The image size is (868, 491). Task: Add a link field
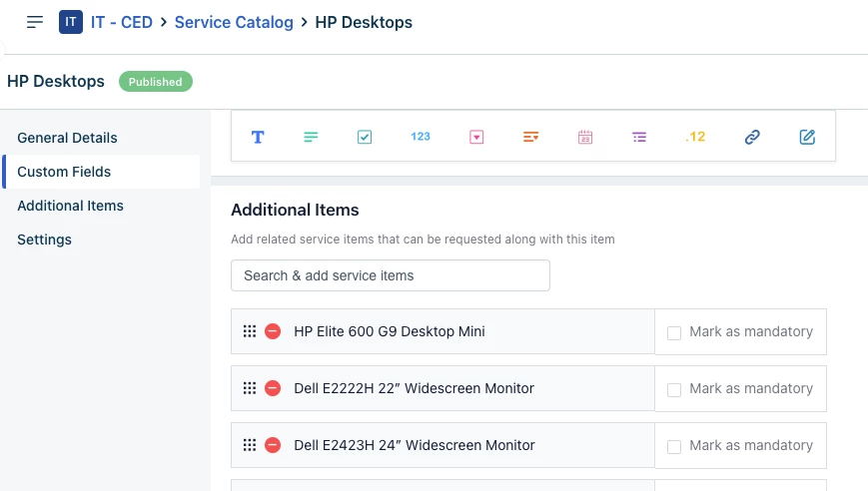click(x=752, y=137)
